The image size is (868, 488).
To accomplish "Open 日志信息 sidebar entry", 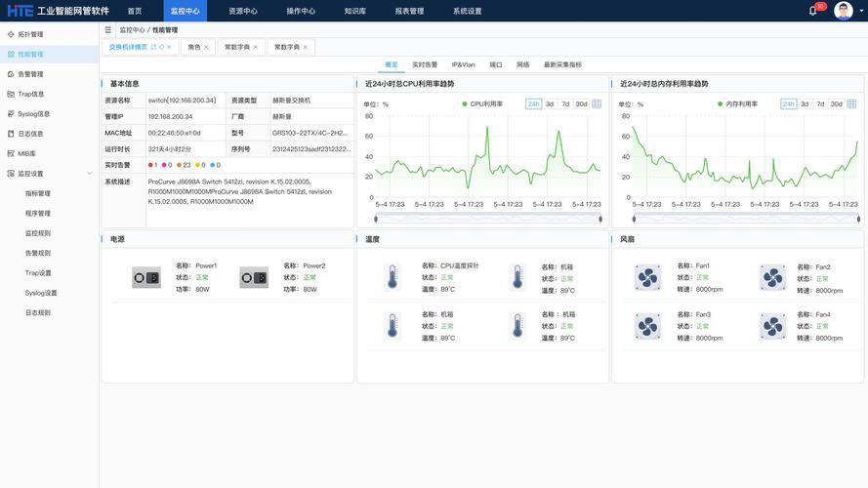I will point(30,134).
